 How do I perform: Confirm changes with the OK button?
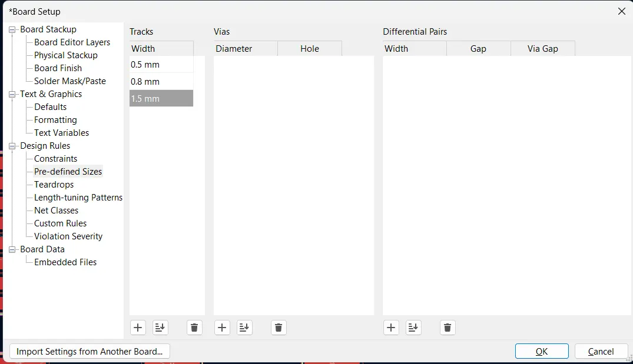(x=541, y=350)
